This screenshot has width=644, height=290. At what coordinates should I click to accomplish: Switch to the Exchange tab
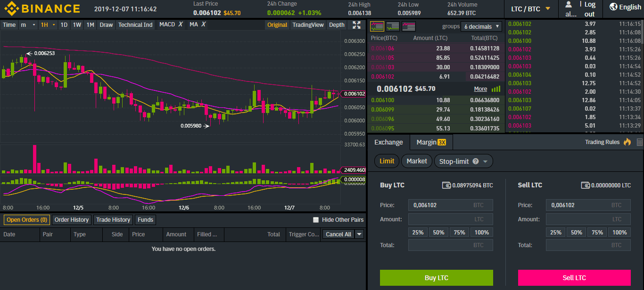pos(388,142)
